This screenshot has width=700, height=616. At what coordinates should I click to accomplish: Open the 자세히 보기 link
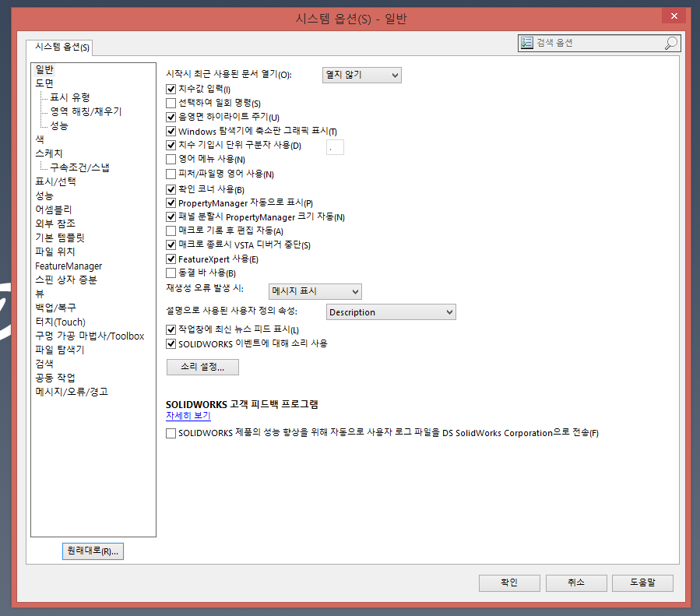point(188,416)
